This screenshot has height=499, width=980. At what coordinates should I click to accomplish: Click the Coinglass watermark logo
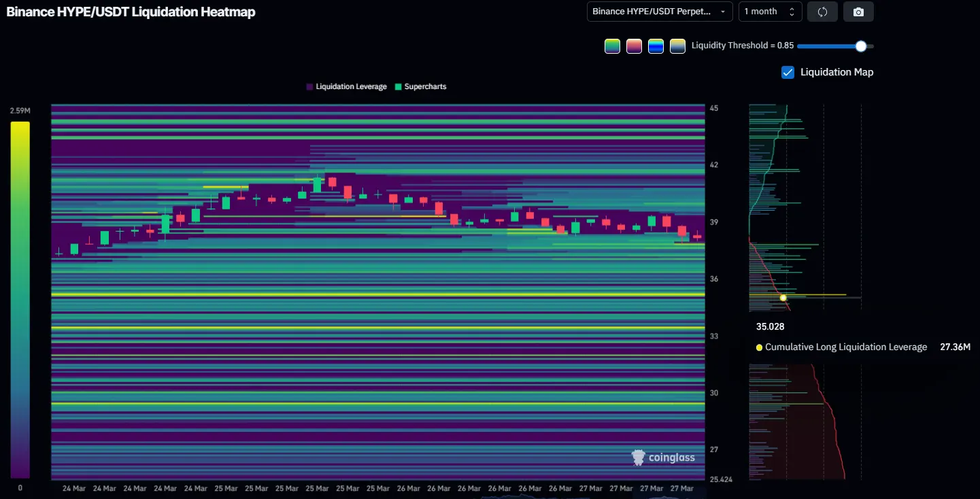point(663,458)
